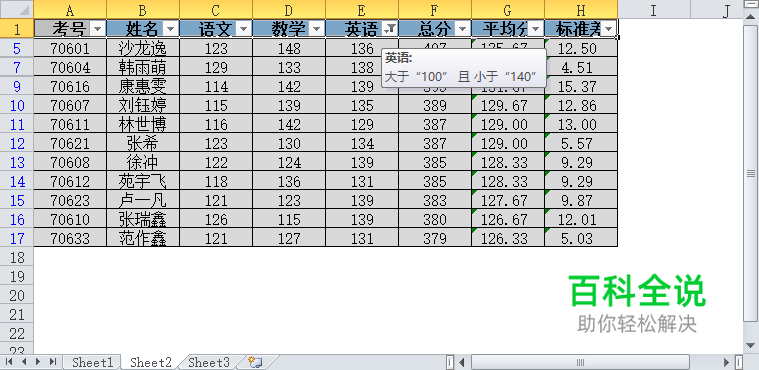Viewport: 759px width, 370px height.
Task: Switch to the Sheet1 tab
Action: tap(92, 362)
